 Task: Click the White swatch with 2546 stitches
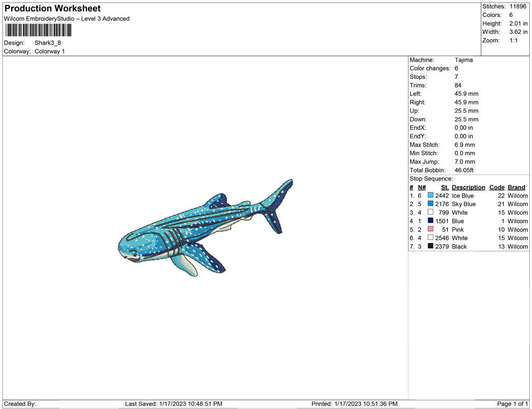click(x=430, y=238)
